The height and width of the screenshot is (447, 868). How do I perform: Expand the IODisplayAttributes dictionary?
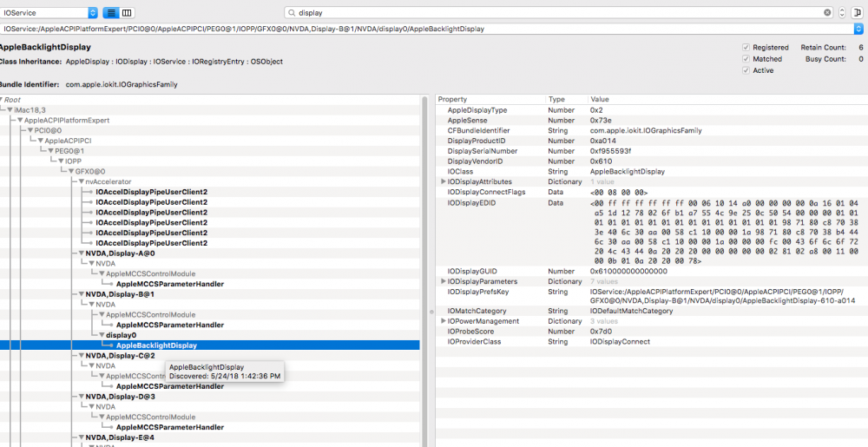444,181
